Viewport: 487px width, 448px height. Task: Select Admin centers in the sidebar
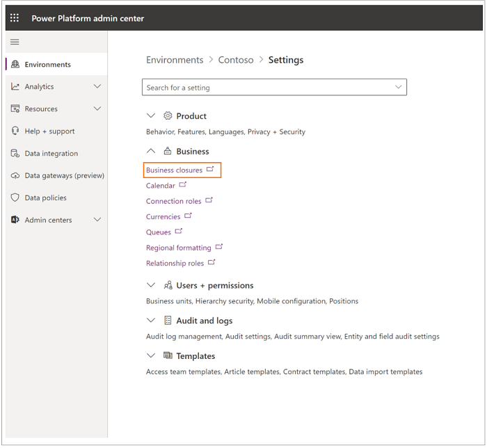[56, 220]
